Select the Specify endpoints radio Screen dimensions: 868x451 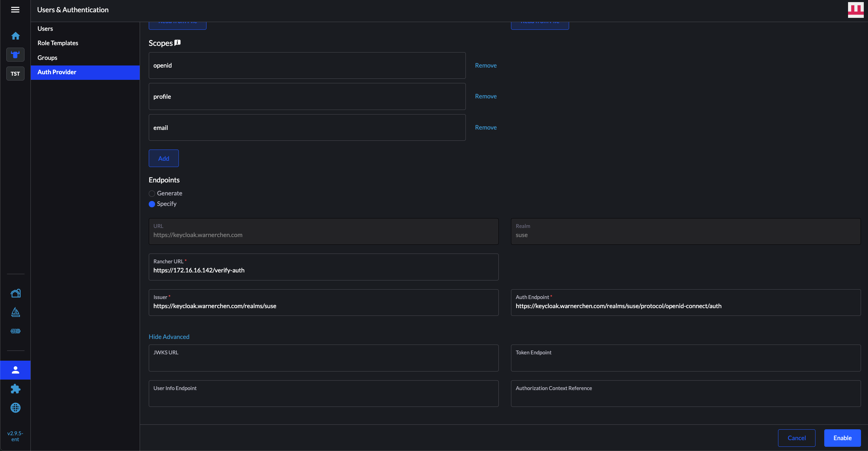[152, 204]
